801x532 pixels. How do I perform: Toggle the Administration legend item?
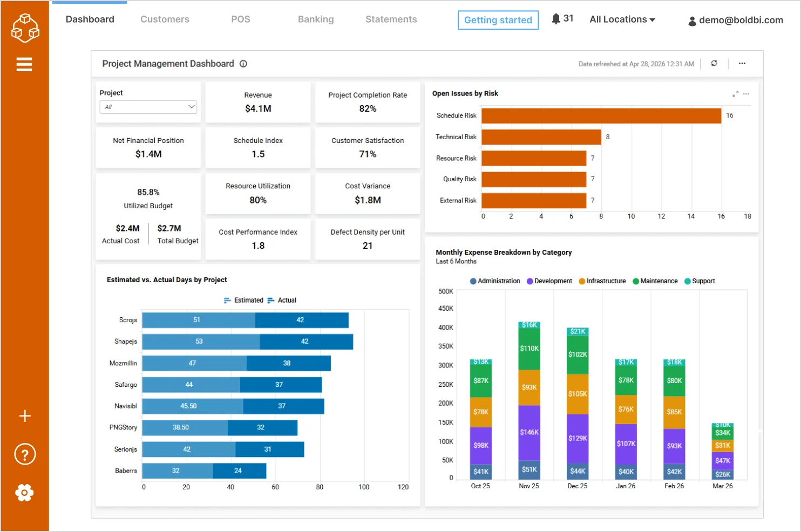point(495,281)
